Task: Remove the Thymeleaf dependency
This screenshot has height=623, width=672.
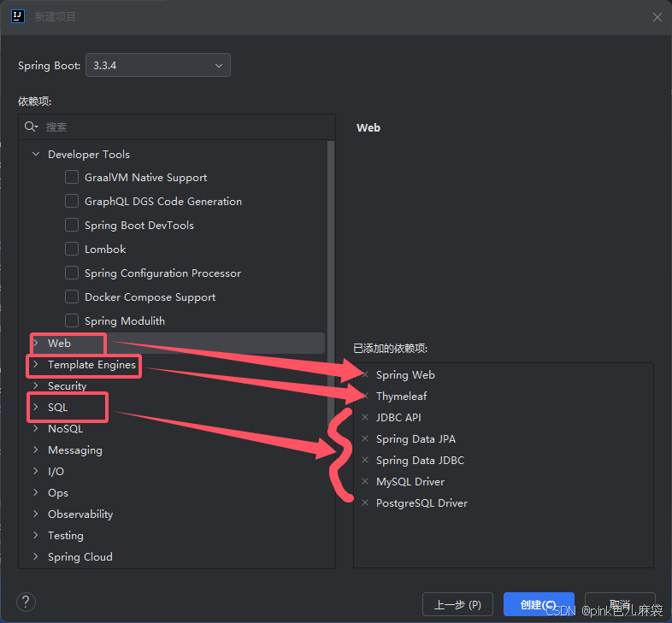Action: point(365,397)
